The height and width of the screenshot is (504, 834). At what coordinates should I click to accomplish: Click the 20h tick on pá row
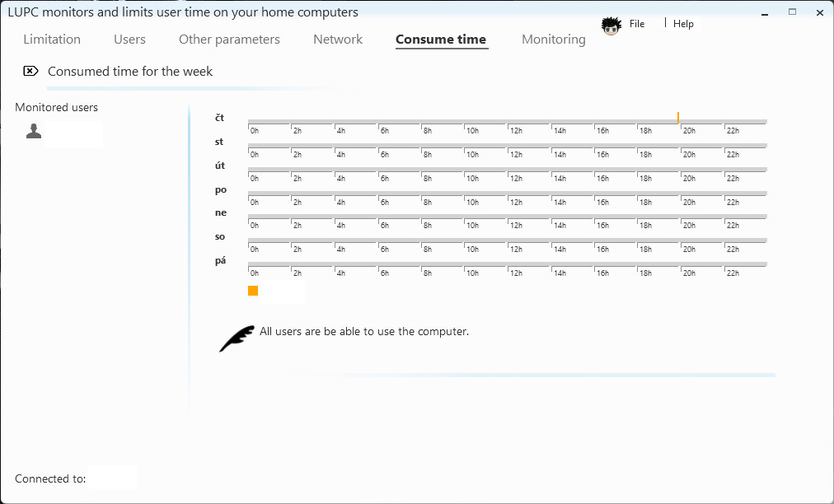[689, 273]
